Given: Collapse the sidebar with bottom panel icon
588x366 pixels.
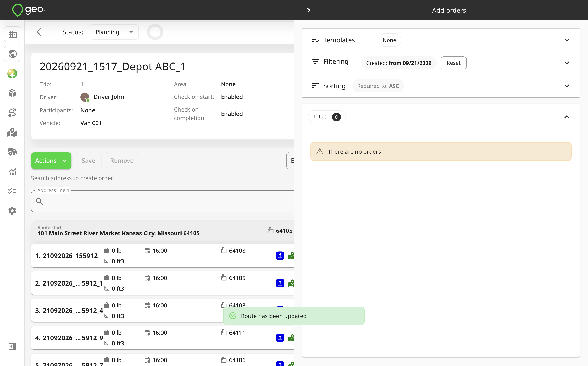Looking at the screenshot, I should (12, 346).
